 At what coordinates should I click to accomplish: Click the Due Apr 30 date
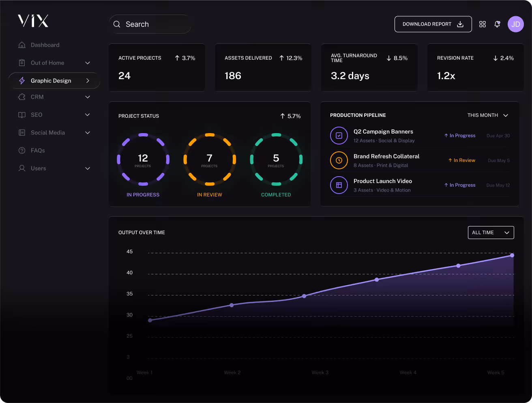coord(498,136)
